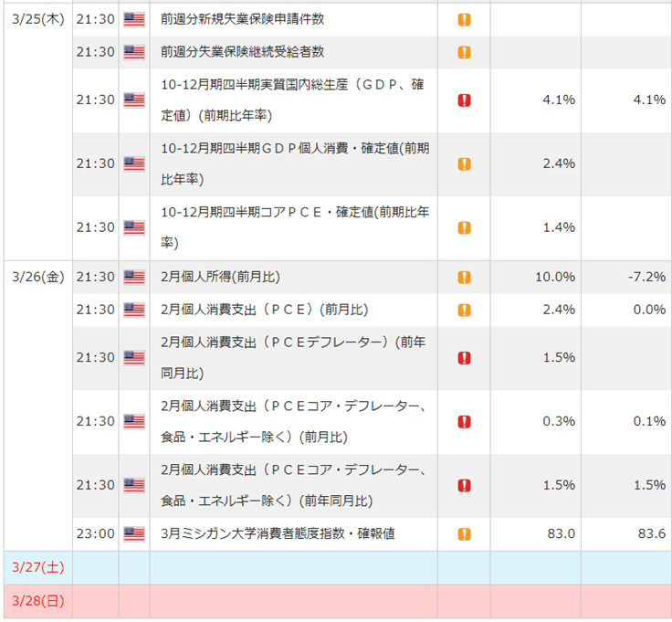672x622 pixels.
Task: Click the US flag in PCEコア・デフレーター (前月比) row
Action: pyautogui.click(x=134, y=422)
